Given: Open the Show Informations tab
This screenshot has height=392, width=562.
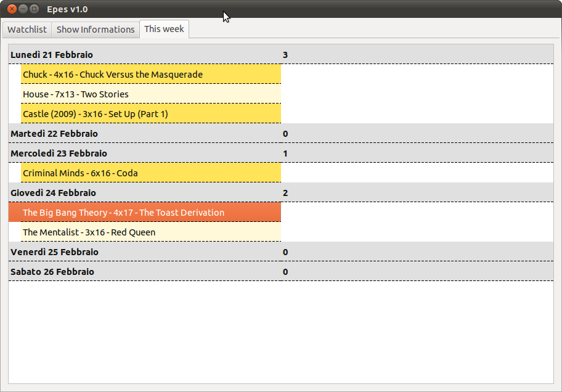Looking at the screenshot, I should [x=96, y=30].
